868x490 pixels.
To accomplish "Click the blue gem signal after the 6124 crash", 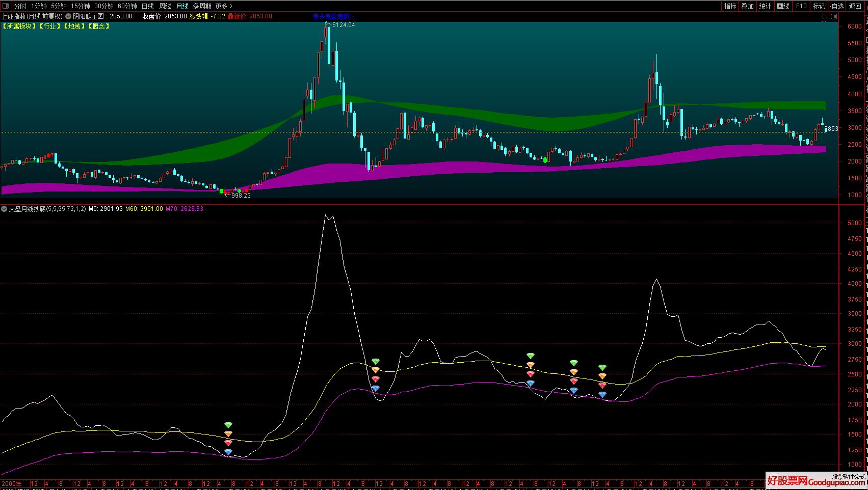I will point(376,389).
